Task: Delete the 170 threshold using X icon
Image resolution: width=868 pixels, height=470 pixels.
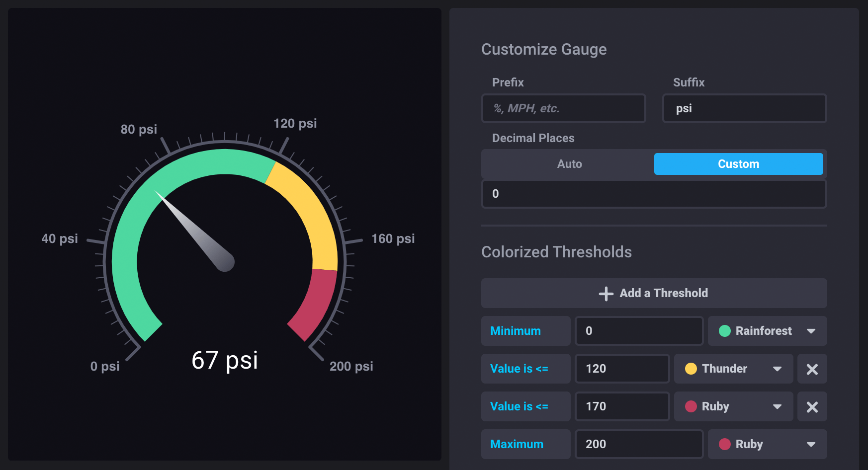Action: click(x=812, y=407)
